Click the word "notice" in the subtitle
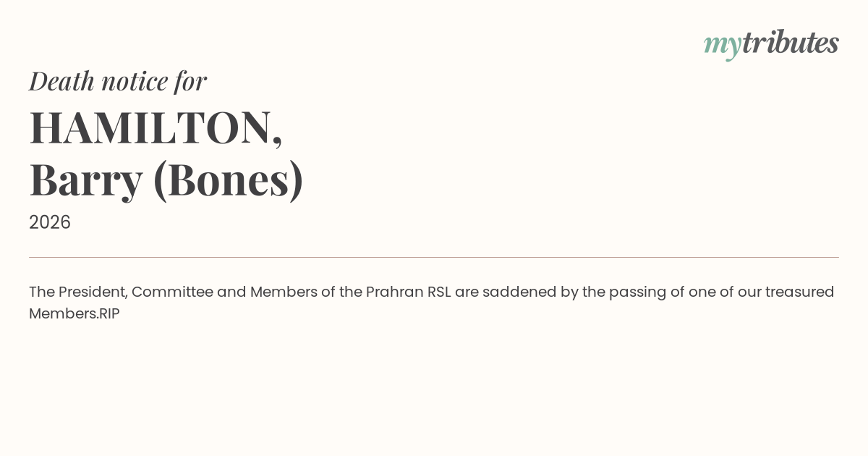This screenshot has height=456, width=868. (x=135, y=81)
